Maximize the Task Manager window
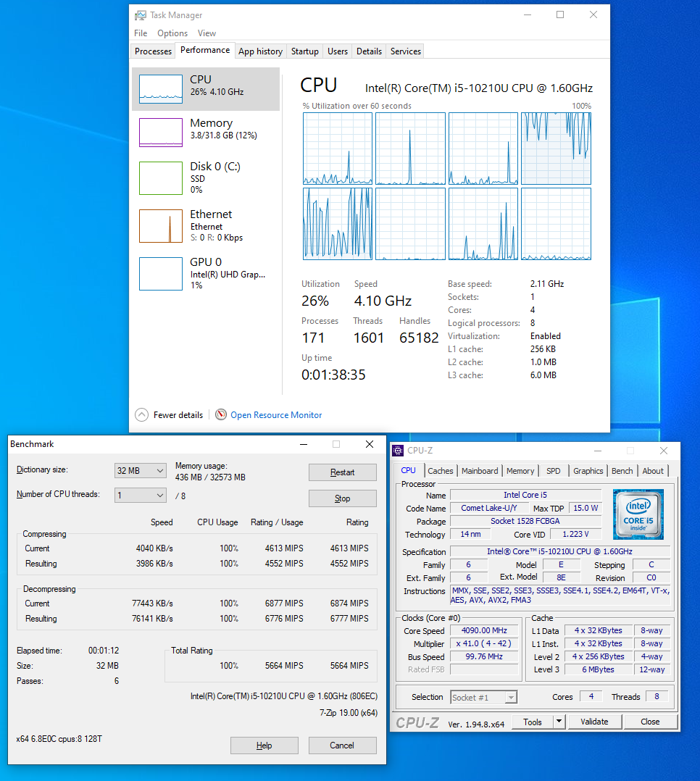The height and width of the screenshot is (781, 700). pos(560,14)
